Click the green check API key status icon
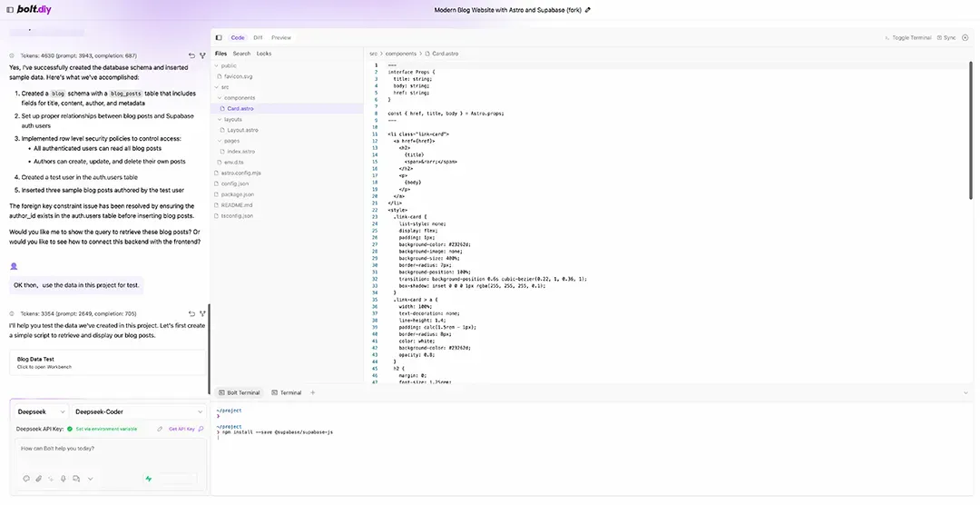This screenshot has height=505, width=980. [x=70, y=430]
